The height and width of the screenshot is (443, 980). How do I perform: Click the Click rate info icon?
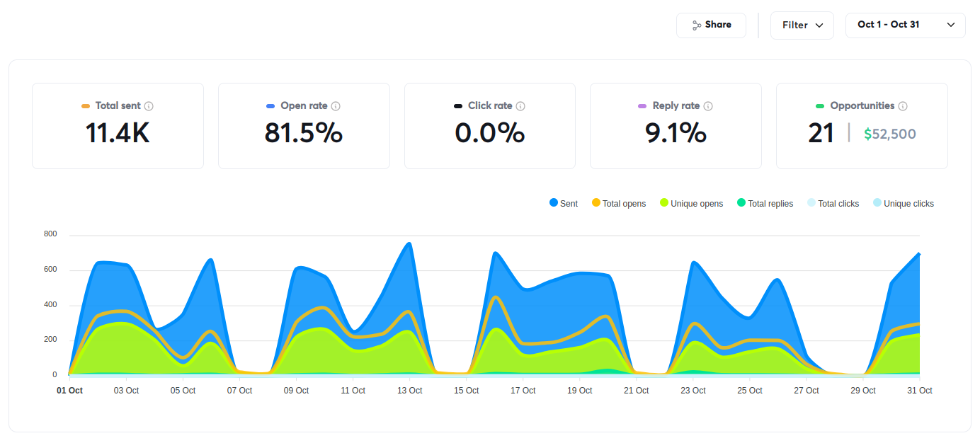520,106
